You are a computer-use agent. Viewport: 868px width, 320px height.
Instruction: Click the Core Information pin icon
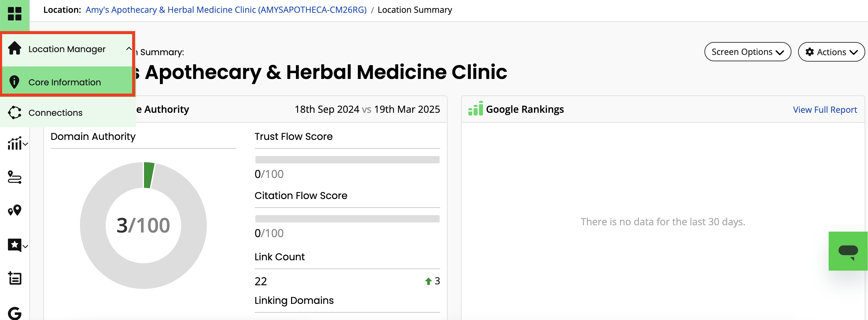(x=14, y=82)
